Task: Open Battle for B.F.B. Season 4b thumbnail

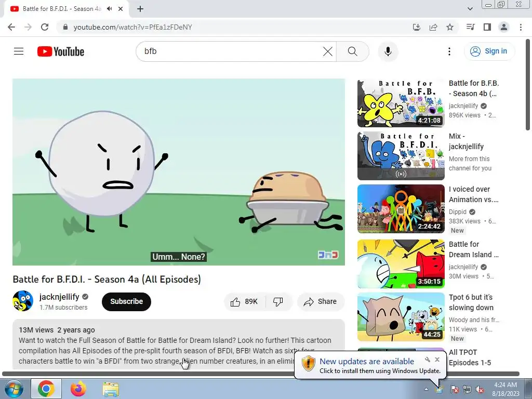Action: click(x=401, y=103)
